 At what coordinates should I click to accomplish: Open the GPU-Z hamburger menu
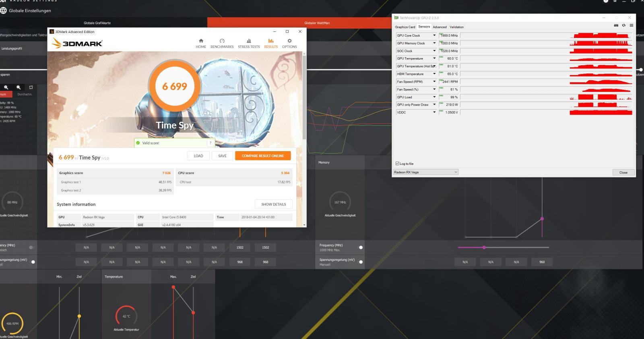coord(631,25)
